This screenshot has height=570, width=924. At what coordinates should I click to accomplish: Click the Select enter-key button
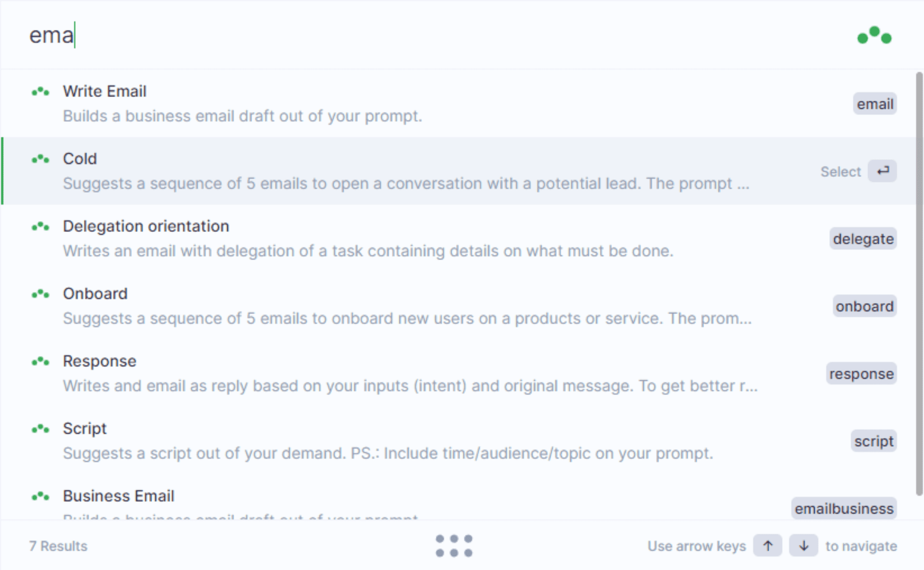882,171
